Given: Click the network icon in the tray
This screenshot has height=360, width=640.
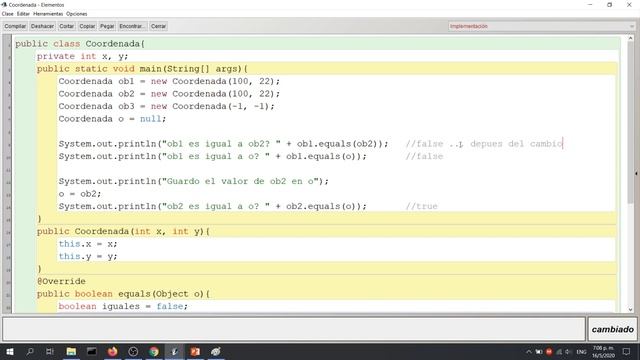Looking at the screenshot, I should pyautogui.click(x=559, y=352).
